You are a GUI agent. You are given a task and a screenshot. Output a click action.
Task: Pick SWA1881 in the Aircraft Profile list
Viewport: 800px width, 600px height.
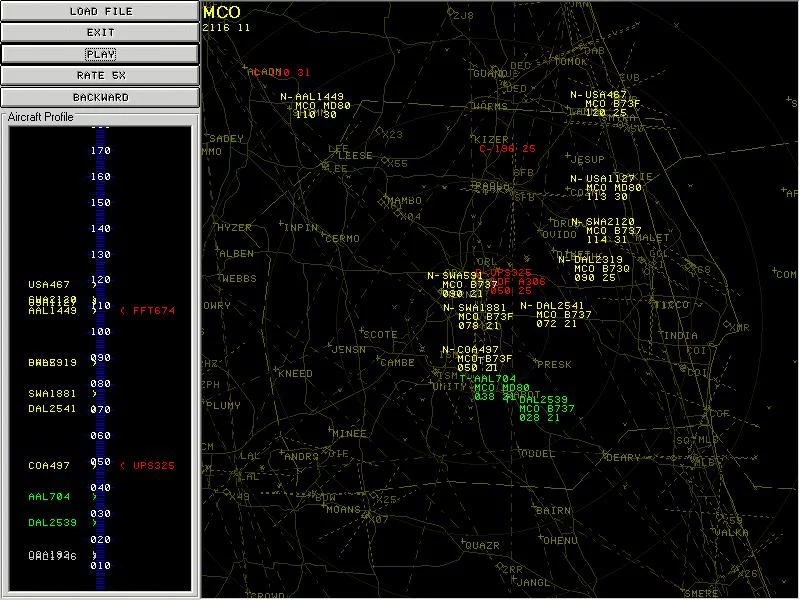52,393
